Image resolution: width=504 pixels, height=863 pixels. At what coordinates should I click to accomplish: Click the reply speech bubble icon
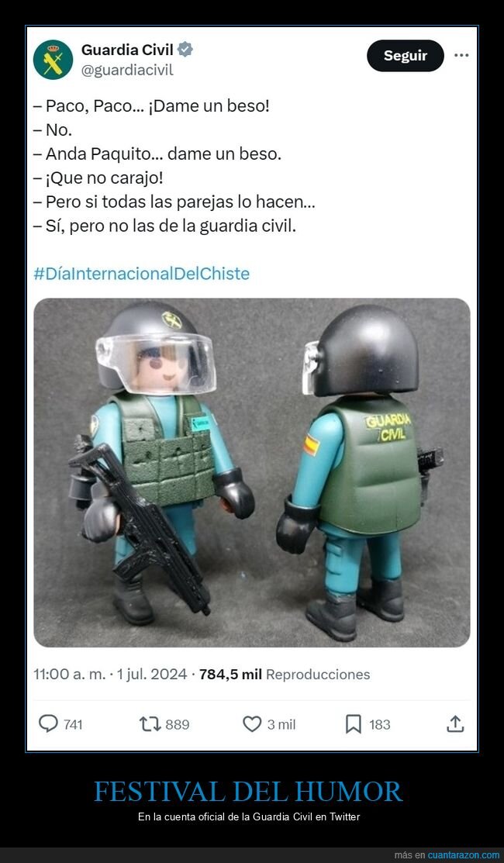pos(48,723)
